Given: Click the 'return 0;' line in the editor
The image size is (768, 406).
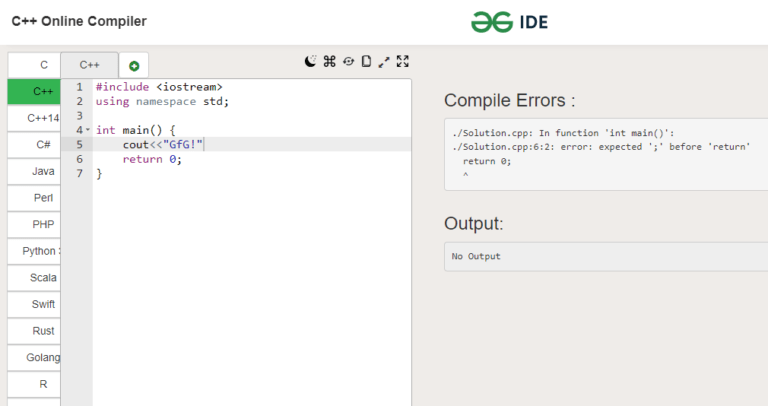Looking at the screenshot, I should (x=152, y=159).
